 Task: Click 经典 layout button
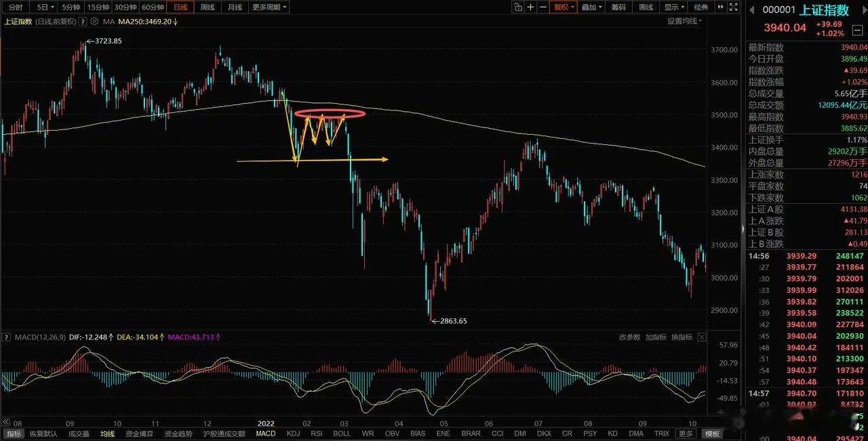(x=701, y=7)
